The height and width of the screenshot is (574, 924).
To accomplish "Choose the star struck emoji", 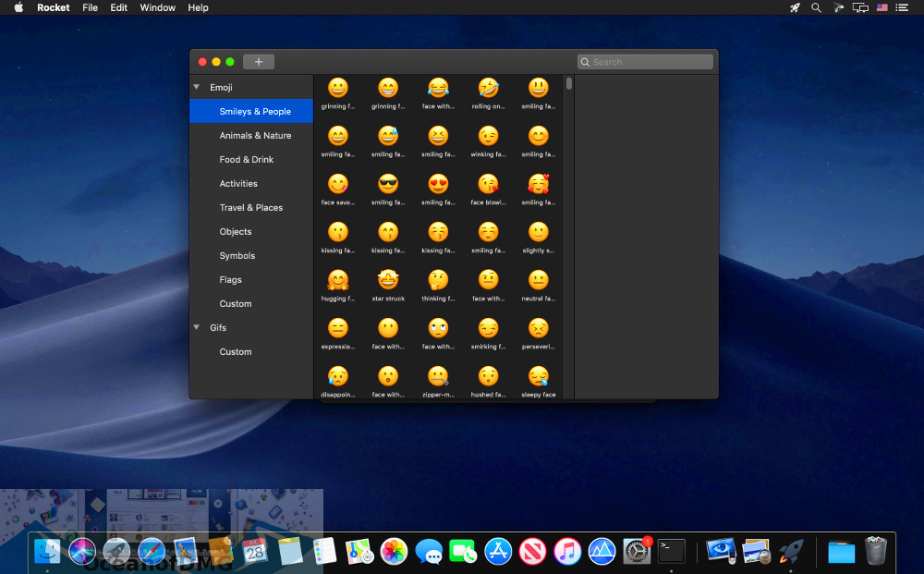I will pos(388,279).
